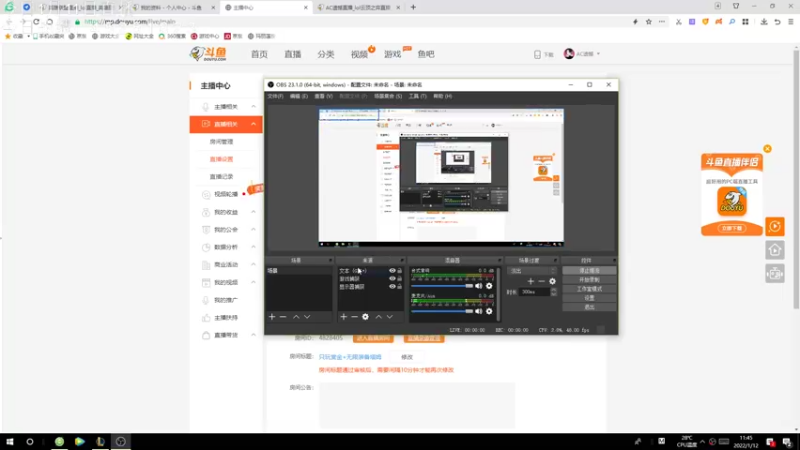Open the 工具(T) menu in OBS
Screen dimensions: 800x450
417,96
